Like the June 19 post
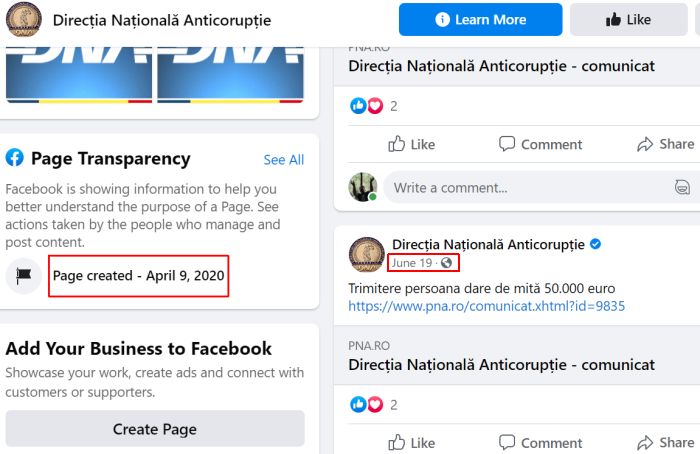This screenshot has width=700, height=454. pyautogui.click(x=412, y=443)
